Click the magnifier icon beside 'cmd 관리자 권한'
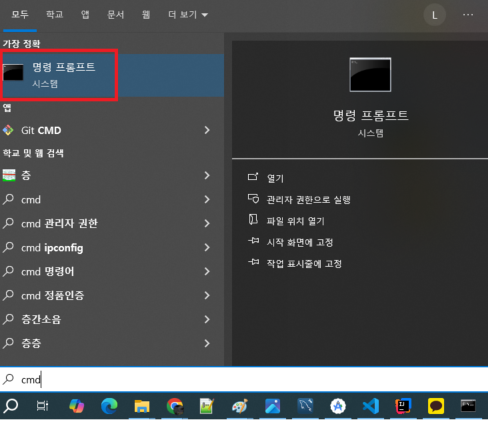This screenshot has height=423, width=488. coord(8,223)
